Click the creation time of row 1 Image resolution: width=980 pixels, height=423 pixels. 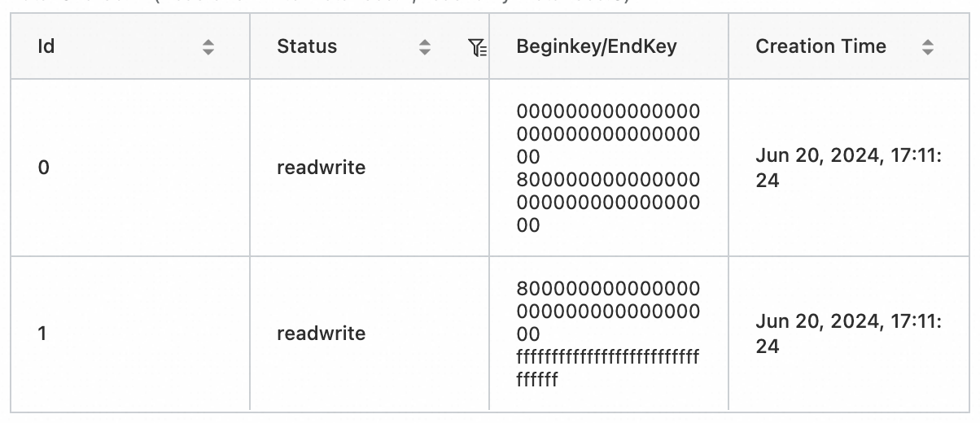click(848, 334)
